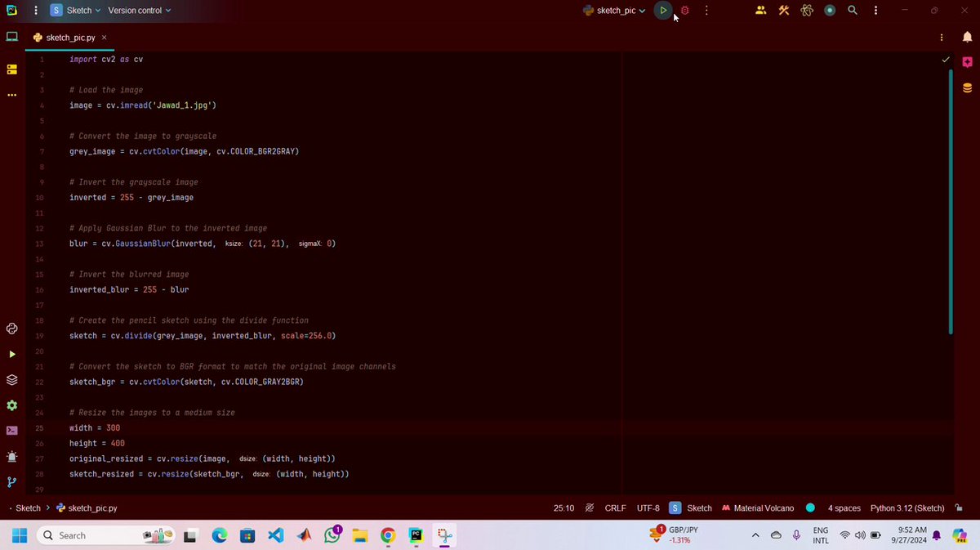
Task: Open the build tools hammer icon
Action: coord(784,11)
